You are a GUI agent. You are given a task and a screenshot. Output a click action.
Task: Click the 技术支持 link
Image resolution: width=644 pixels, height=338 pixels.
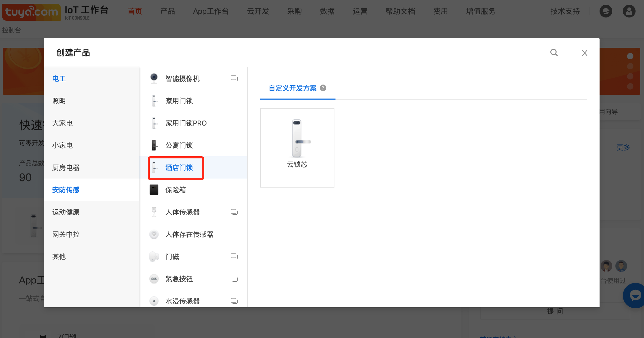click(x=565, y=11)
